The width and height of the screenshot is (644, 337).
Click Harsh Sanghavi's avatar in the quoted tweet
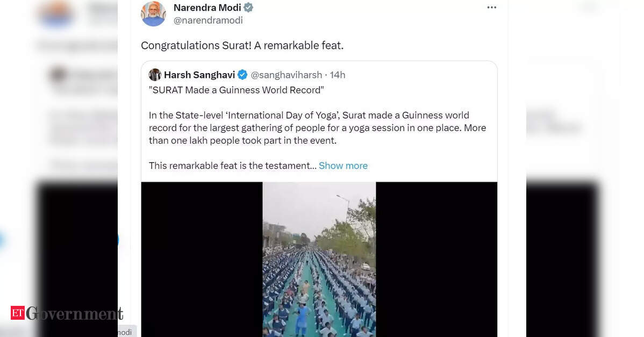click(x=155, y=75)
